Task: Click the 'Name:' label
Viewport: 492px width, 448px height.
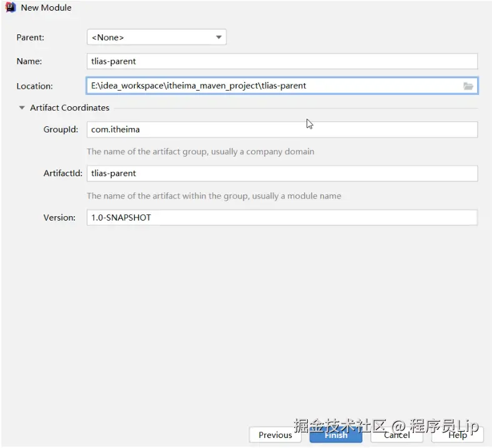Action: point(29,61)
